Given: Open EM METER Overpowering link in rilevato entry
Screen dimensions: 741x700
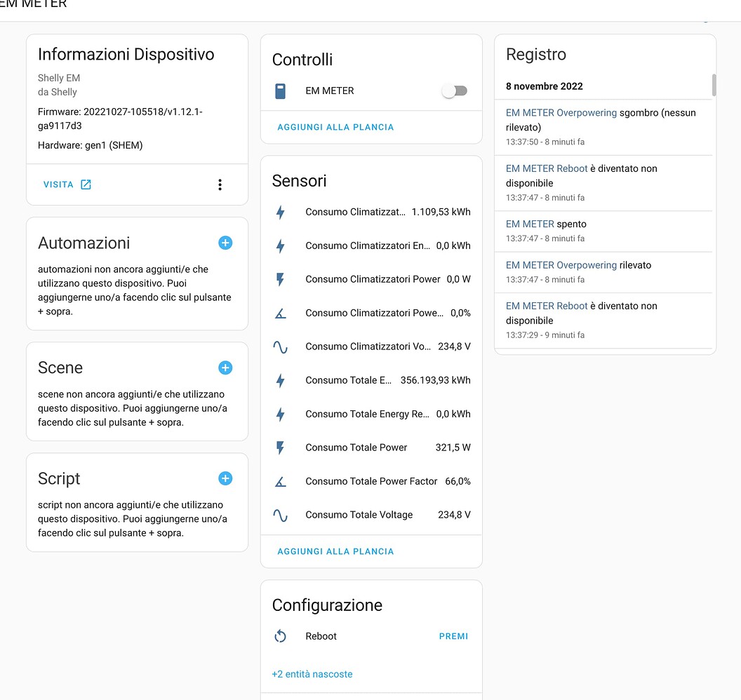Looking at the screenshot, I should click(561, 265).
